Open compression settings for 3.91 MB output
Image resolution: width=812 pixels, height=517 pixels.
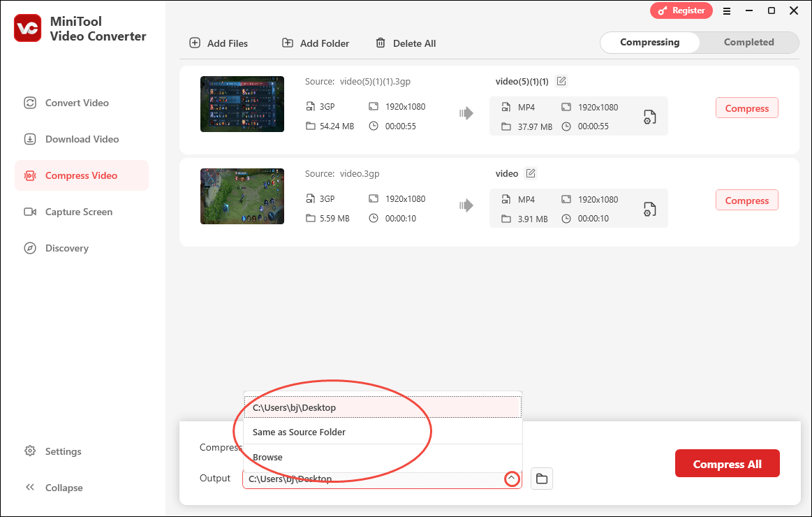tap(649, 209)
